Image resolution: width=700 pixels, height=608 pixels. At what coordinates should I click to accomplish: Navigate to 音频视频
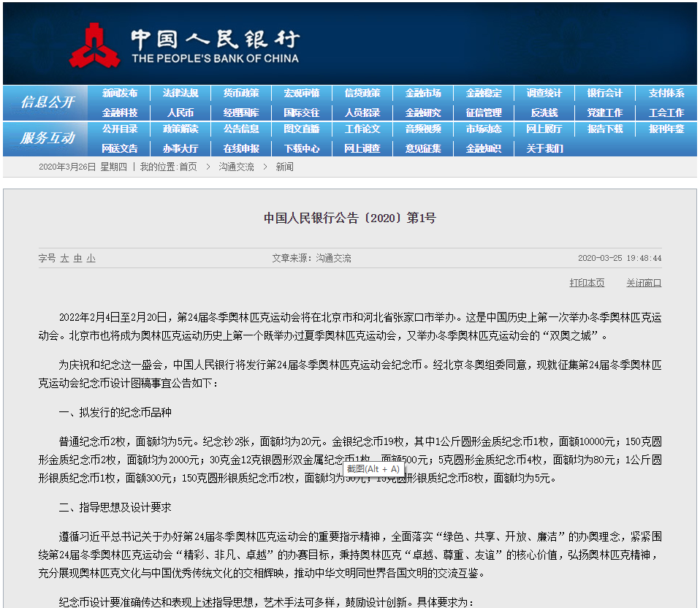423,129
